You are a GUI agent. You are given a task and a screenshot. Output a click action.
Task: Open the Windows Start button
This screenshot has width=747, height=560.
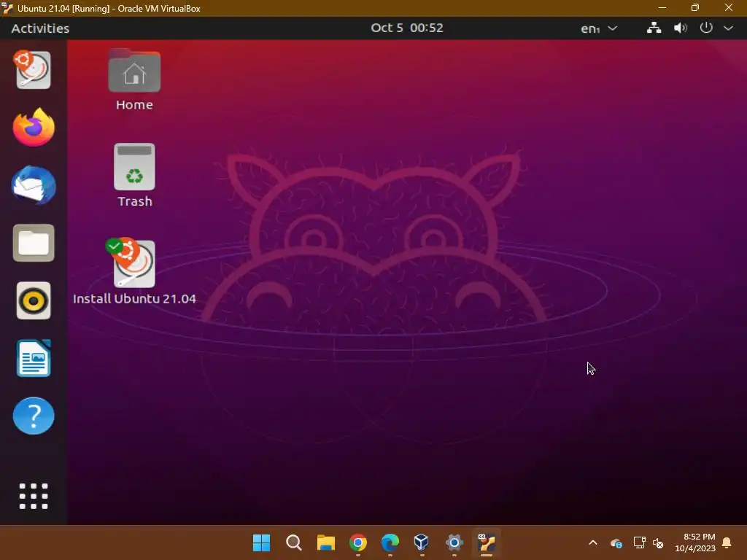(x=261, y=542)
